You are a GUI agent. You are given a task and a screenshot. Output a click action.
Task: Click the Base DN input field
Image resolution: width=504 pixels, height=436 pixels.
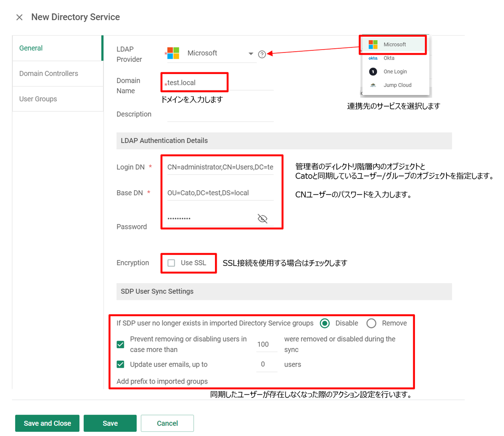tap(220, 193)
